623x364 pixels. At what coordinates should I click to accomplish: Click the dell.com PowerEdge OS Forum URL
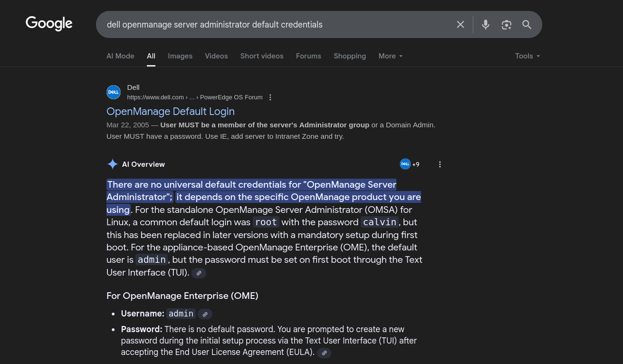(x=194, y=97)
